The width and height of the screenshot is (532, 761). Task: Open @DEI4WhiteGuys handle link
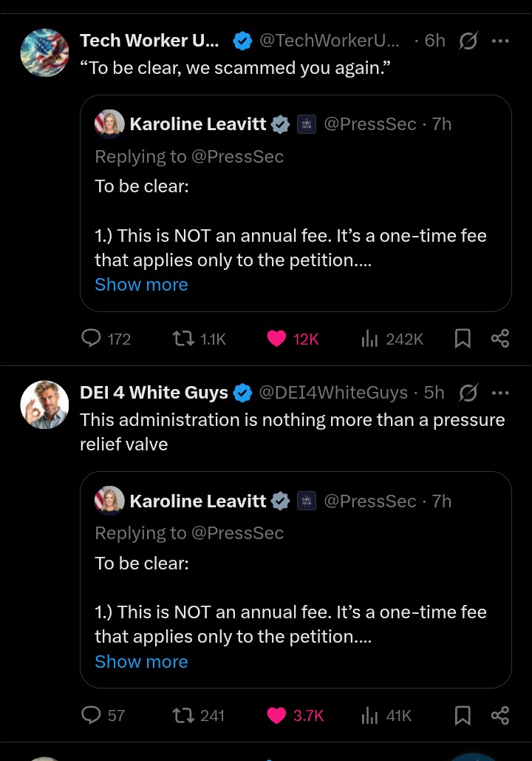point(333,392)
